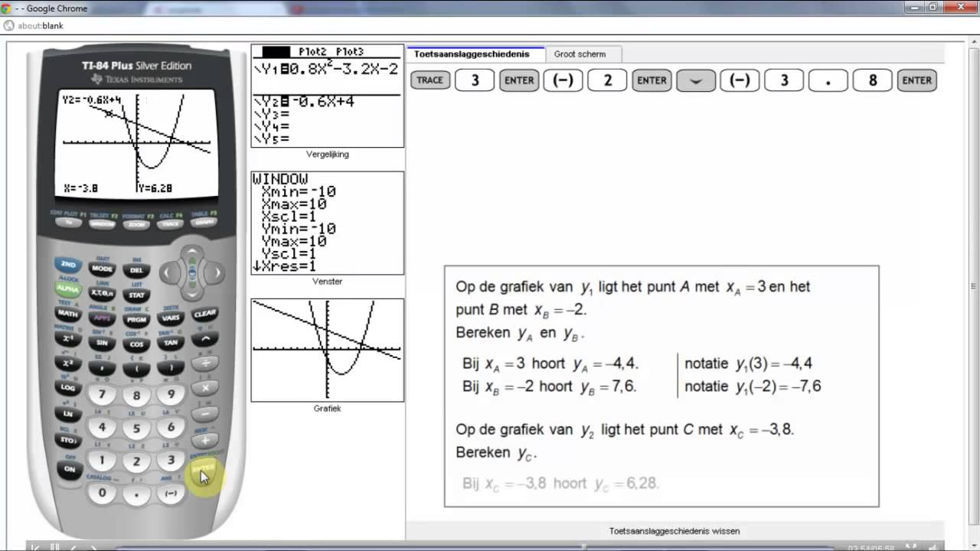Click number 4 on the calculator keypad
This screenshot has width=980, height=551.
(103, 428)
